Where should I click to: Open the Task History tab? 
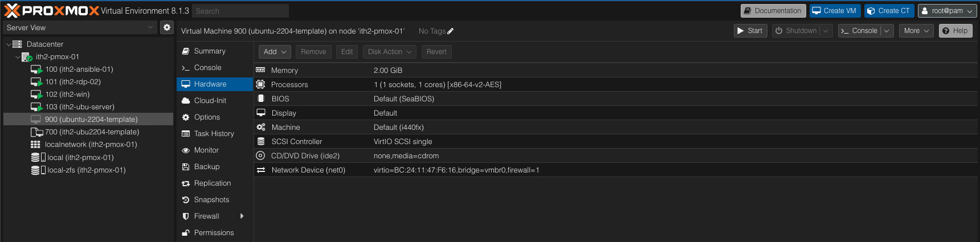point(214,134)
